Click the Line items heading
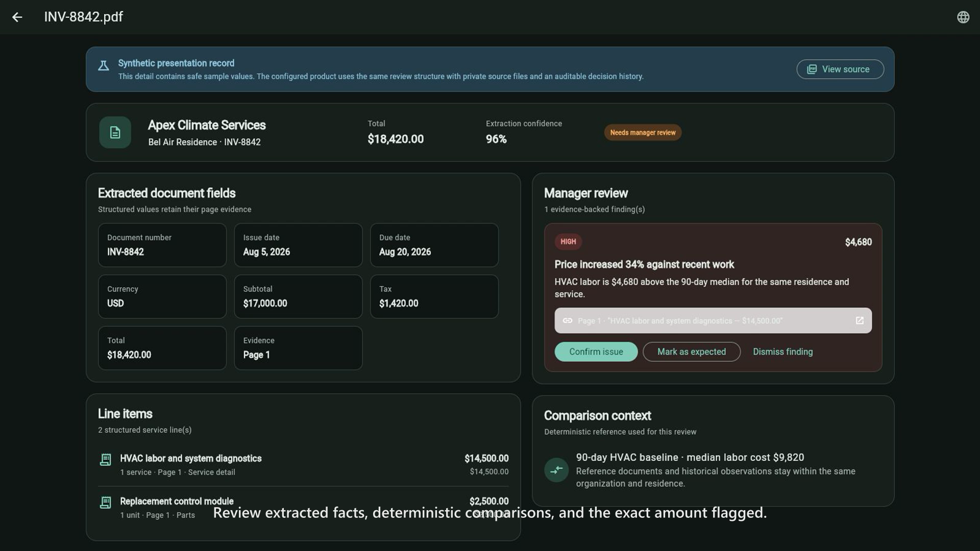Viewport: 980px width, 551px height. coord(125,414)
